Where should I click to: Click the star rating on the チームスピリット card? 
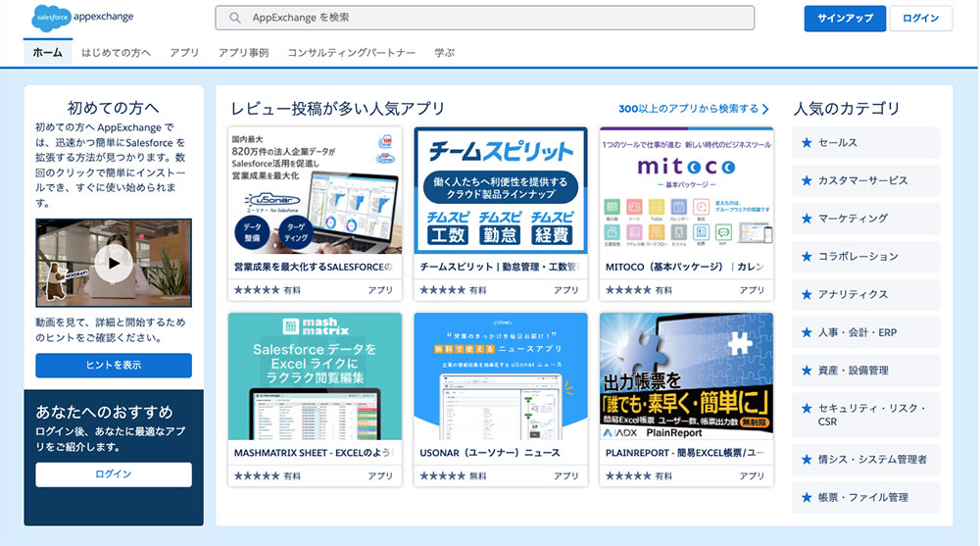(x=443, y=290)
